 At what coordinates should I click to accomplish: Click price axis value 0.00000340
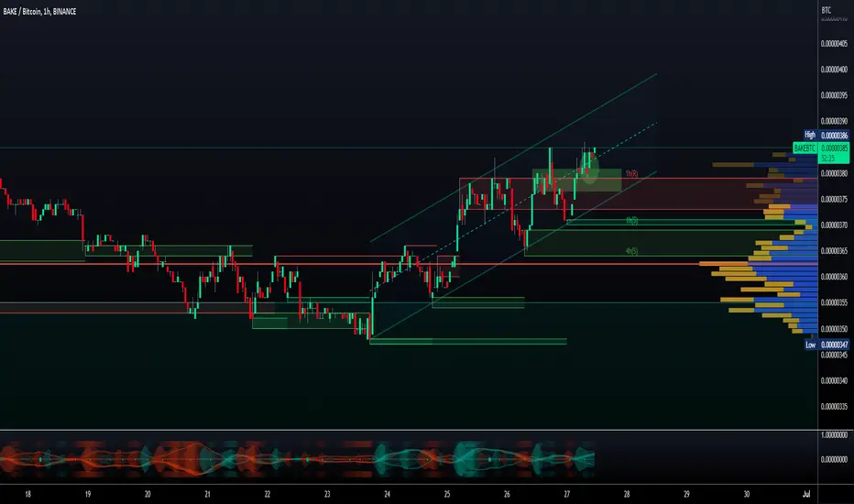[x=834, y=381]
